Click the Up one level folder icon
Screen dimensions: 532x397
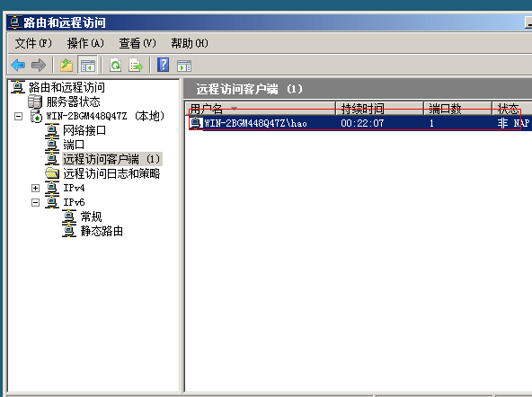pyautogui.click(x=66, y=65)
